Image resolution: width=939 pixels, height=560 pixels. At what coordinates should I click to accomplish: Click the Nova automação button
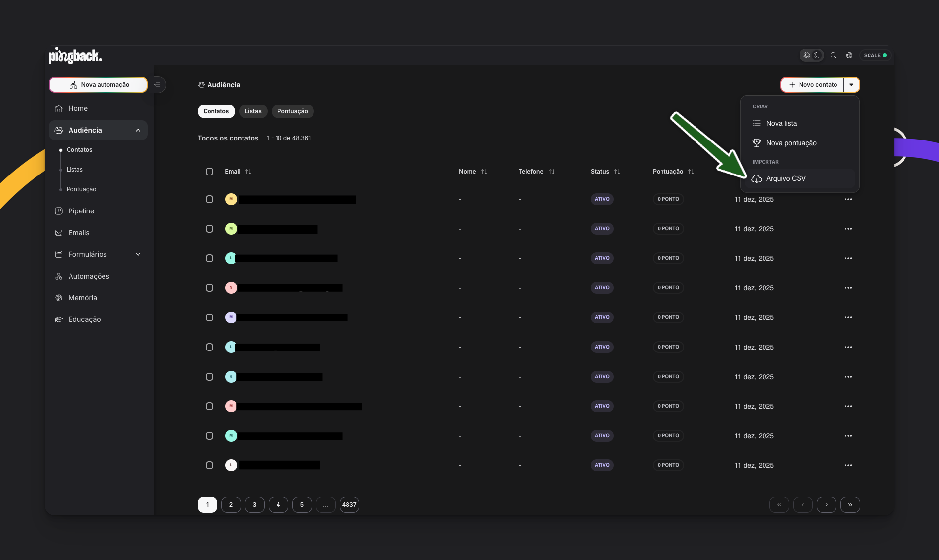coord(99,85)
